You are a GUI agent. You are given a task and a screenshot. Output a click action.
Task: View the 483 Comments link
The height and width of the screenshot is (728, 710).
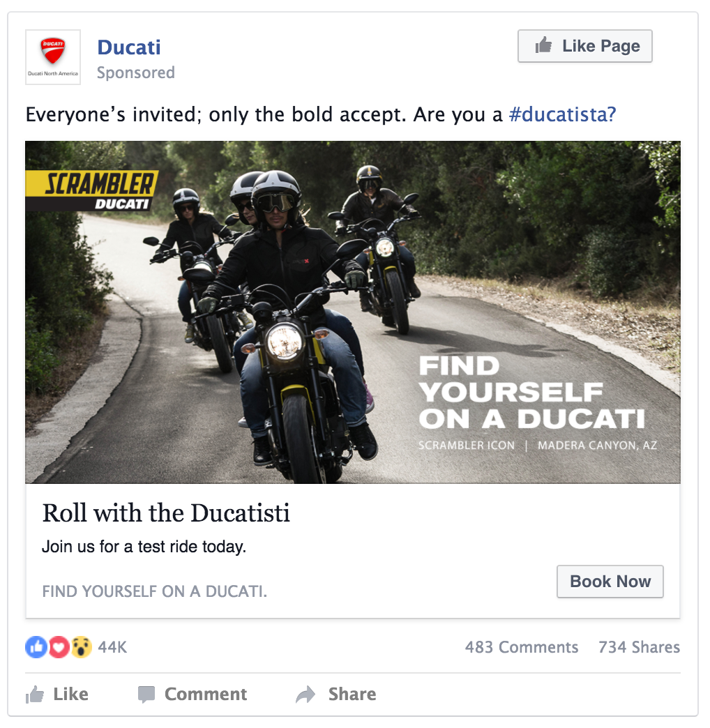[x=522, y=646]
